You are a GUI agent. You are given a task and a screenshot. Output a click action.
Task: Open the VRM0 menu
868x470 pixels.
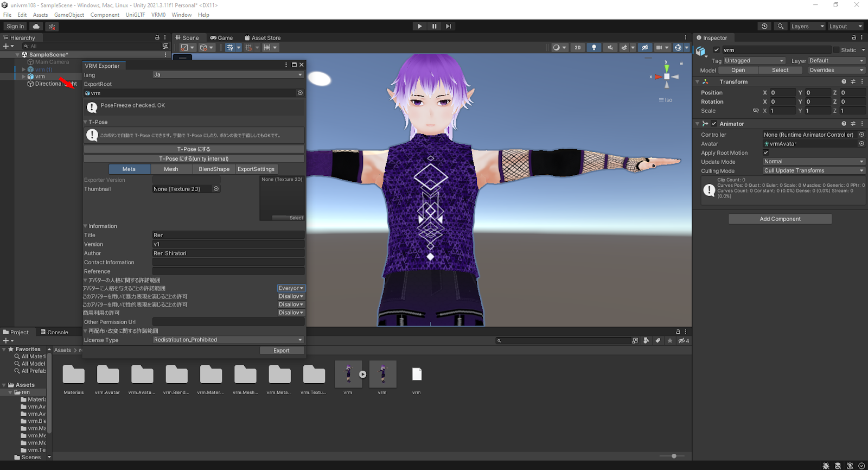158,15
